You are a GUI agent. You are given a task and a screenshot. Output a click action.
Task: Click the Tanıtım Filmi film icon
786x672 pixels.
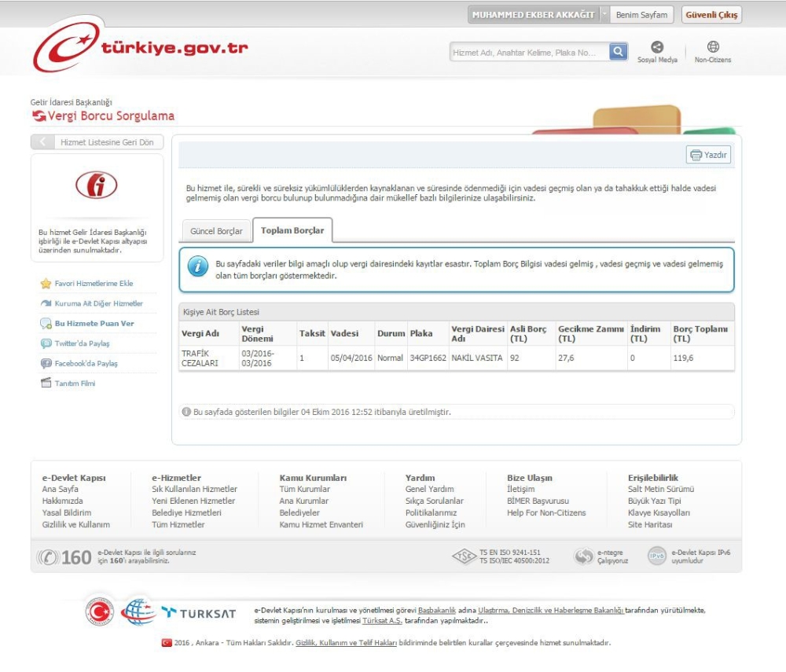pyautogui.click(x=46, y=384)
